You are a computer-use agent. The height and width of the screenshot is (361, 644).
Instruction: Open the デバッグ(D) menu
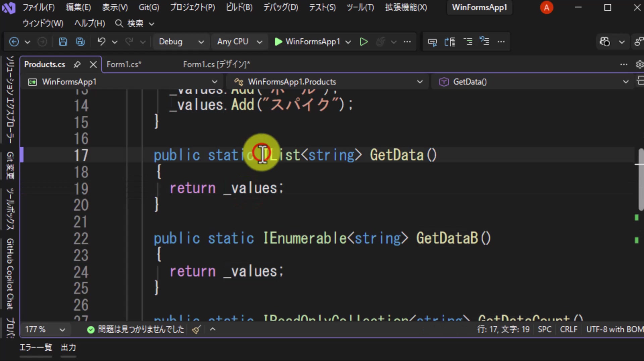pos(281,7)
